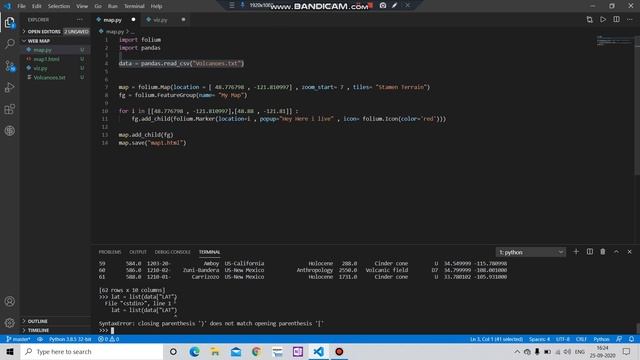
Task: Maximize the panel with up chevron
Action: (616, 252)
